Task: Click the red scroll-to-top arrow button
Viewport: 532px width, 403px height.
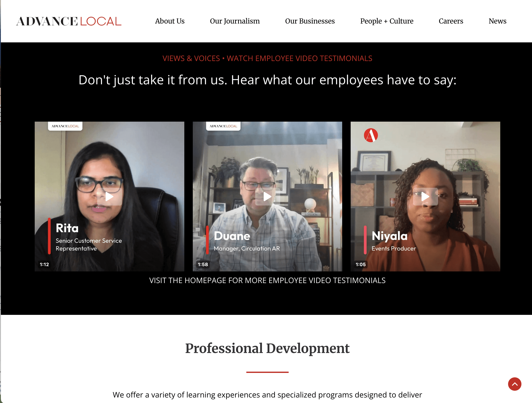Action: click(514, 384)
